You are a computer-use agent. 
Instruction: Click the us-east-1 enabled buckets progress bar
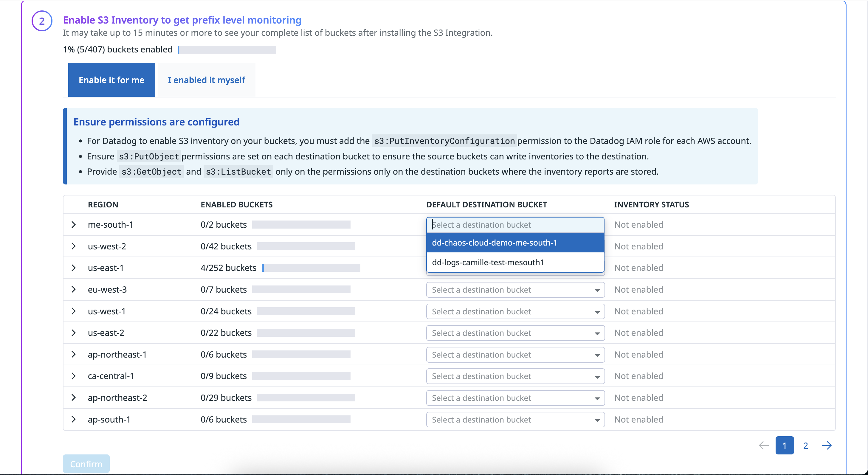[311, 268]
